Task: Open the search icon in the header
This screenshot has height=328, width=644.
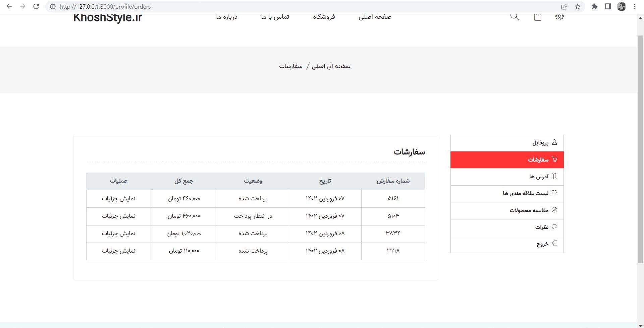Action: (515, 16)
